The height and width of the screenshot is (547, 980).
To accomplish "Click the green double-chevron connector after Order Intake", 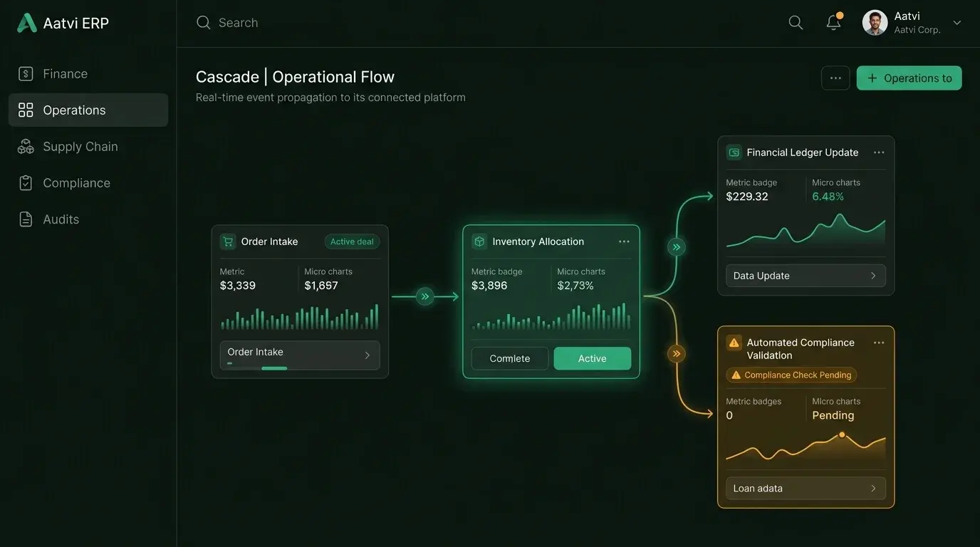I will coord(425,296).
